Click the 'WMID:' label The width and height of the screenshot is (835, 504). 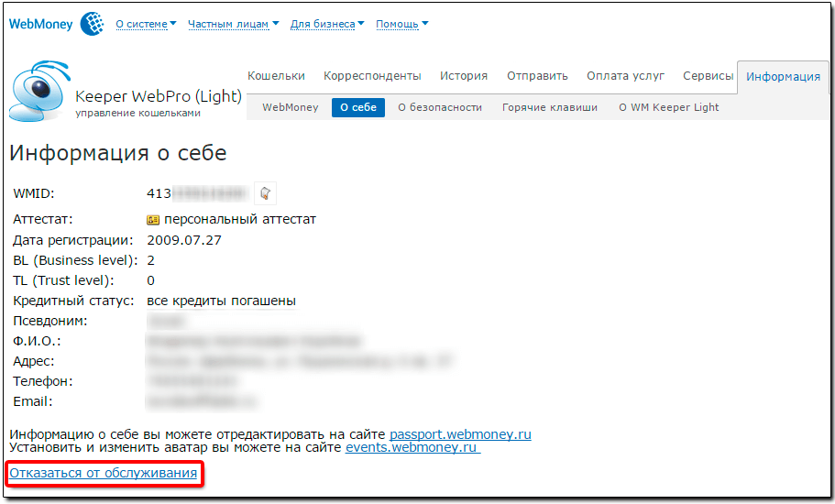pos(34,193)
